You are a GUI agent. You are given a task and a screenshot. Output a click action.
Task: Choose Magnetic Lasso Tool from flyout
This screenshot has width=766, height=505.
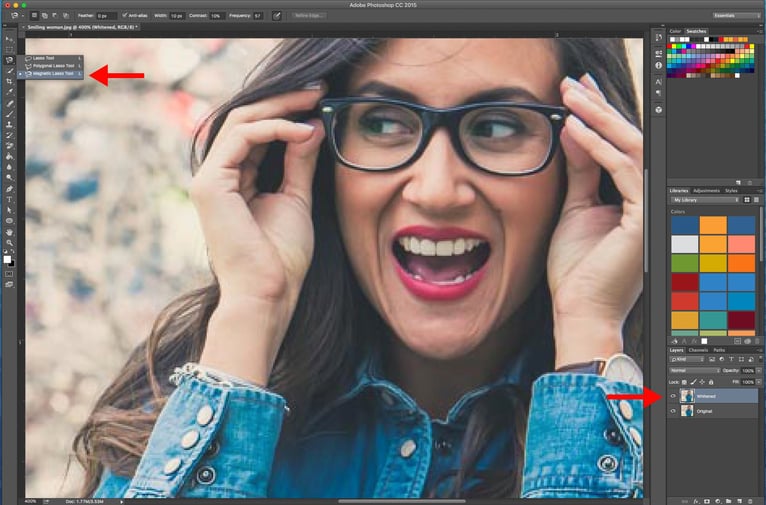point(53,73)
